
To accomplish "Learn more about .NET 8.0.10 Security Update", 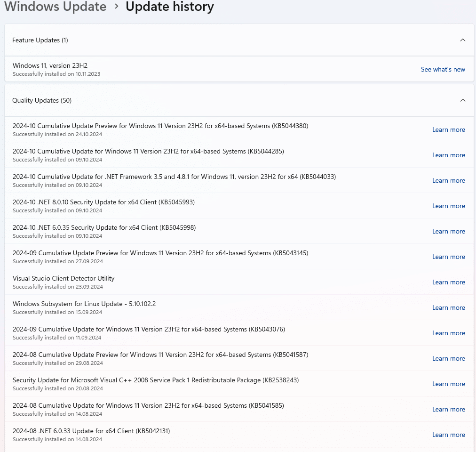I will pos(448,206).
